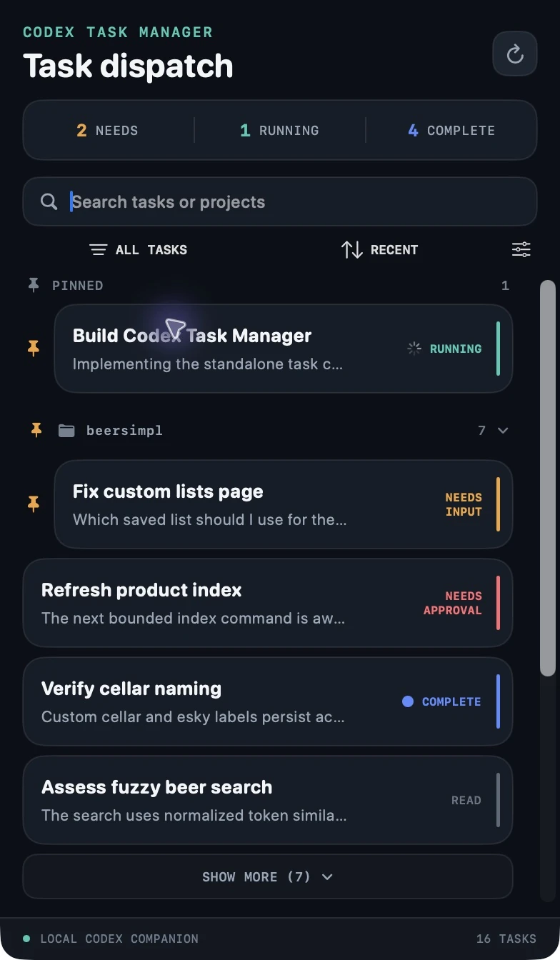
Task: Open the Assess fuzzy beer search card
Action: click(268, 800)
